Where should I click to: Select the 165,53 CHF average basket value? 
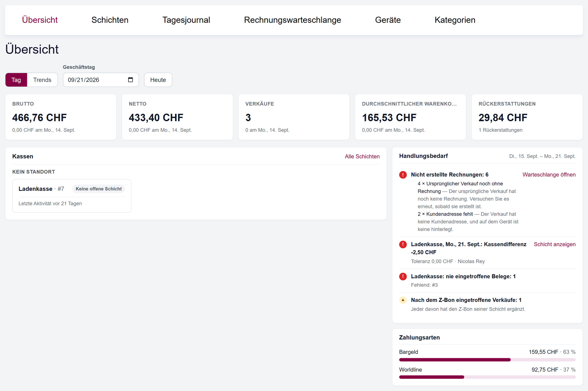389,118
